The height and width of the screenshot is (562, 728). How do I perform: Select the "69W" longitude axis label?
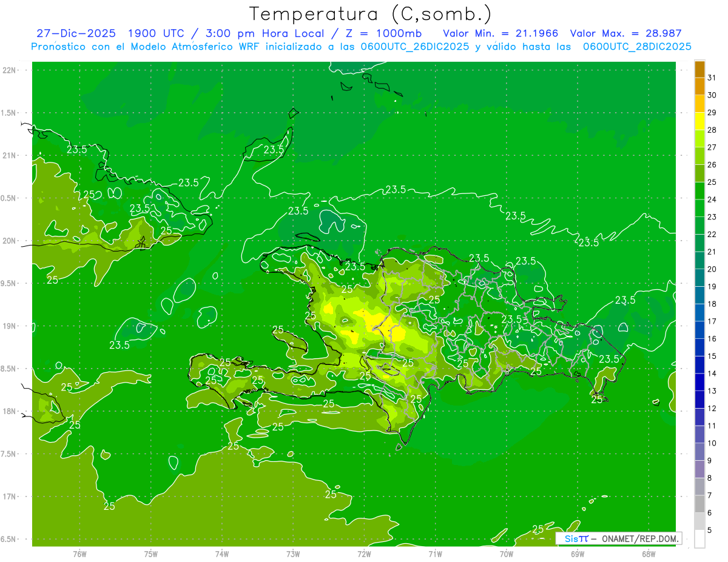(x=578, y=554)
